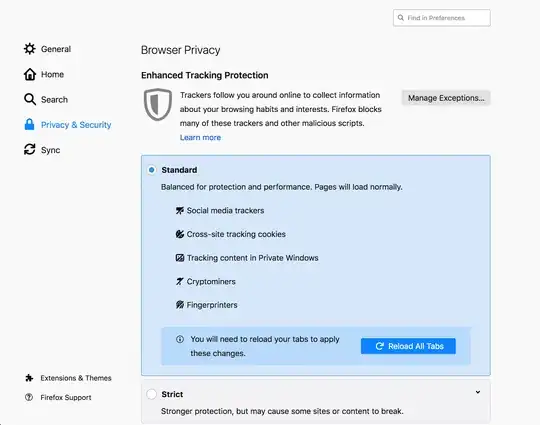Click the Search magnifier icon in sidebar

pos(30,99)
